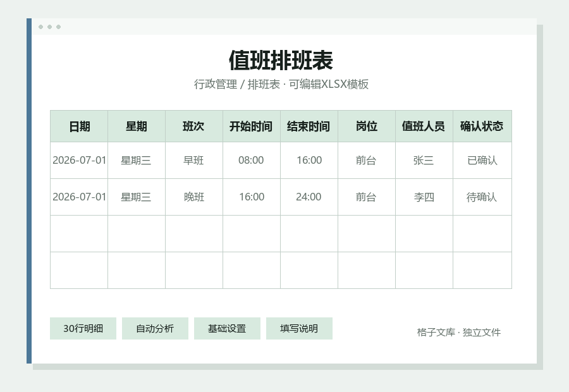Select the 张三 staff cell
Viewport: 569px width, 392px height.
pos(424,161)
